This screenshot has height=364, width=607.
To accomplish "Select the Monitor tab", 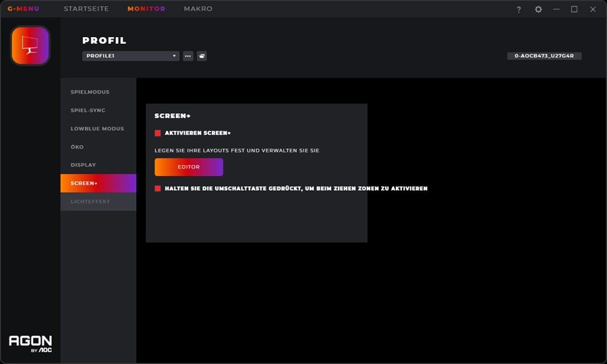I will click(x=146, y=9).
